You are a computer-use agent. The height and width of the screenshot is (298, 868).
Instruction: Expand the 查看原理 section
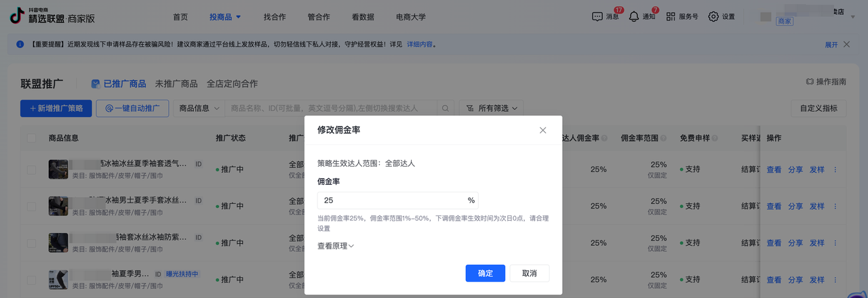point(336,246)
